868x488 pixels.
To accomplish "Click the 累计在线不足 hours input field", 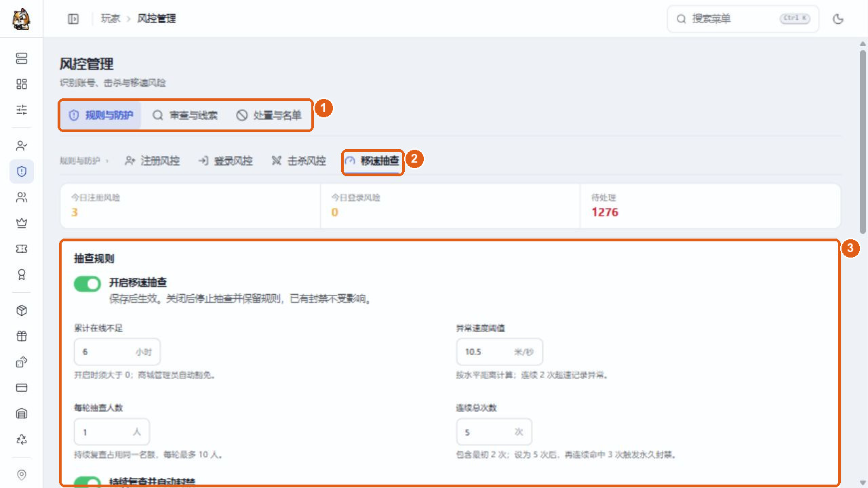I will tap(117, 352).
